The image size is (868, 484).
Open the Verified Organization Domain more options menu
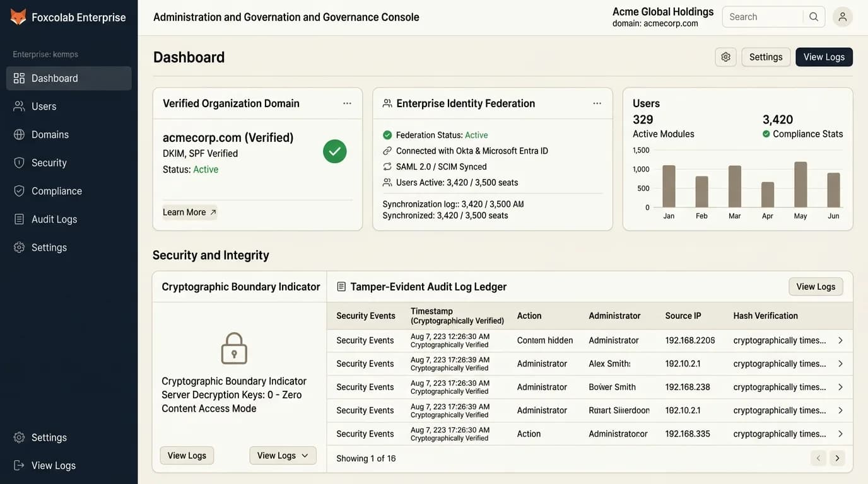347,103
